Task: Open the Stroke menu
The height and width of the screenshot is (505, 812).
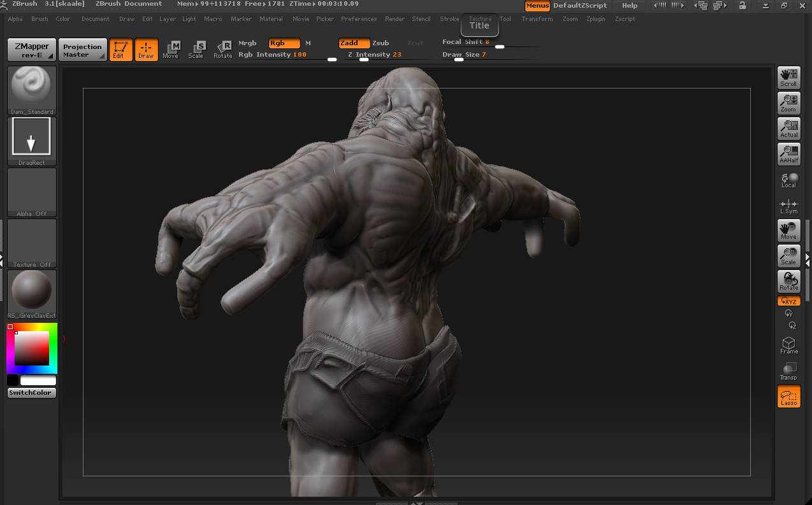Action: [449, 19]
